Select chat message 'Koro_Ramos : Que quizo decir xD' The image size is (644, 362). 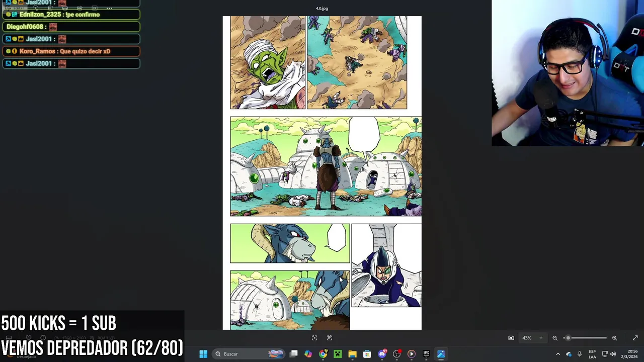point(70,51)
